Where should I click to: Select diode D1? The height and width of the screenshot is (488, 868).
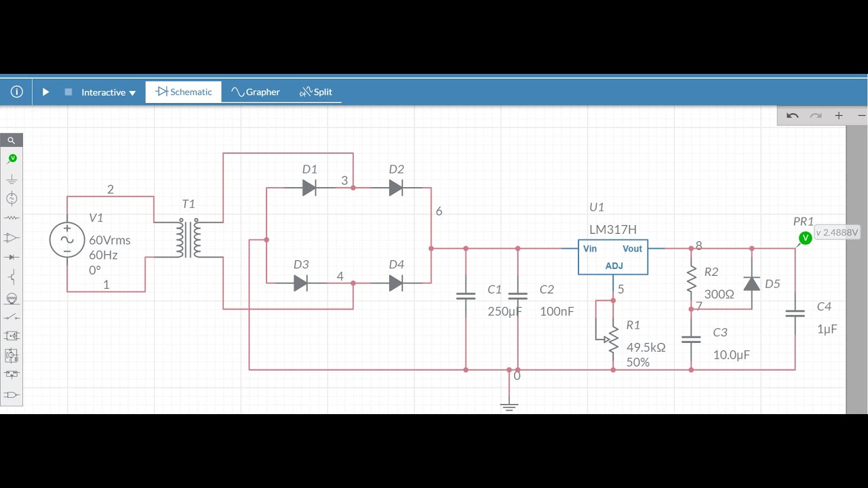coord(309,188)
